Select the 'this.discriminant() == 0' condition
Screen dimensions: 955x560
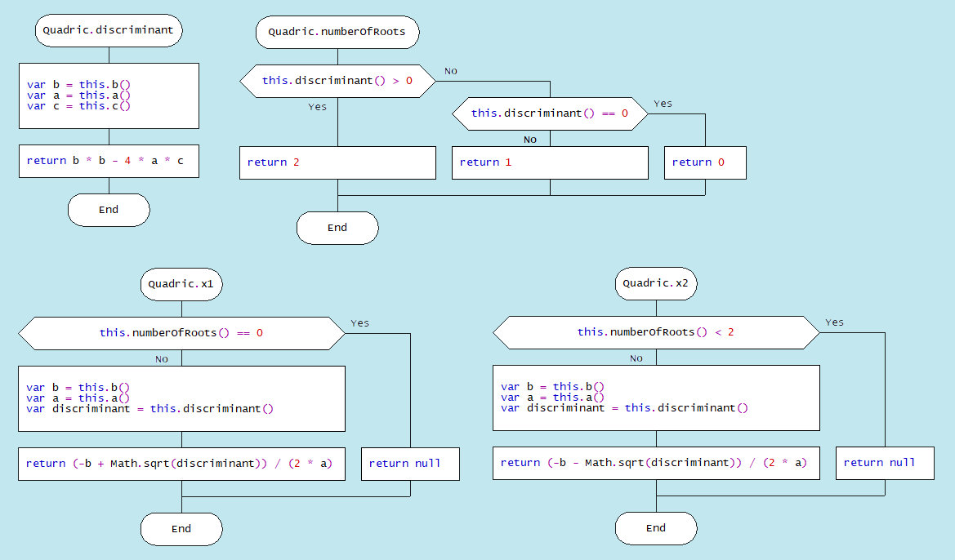(x=549, y=113)
